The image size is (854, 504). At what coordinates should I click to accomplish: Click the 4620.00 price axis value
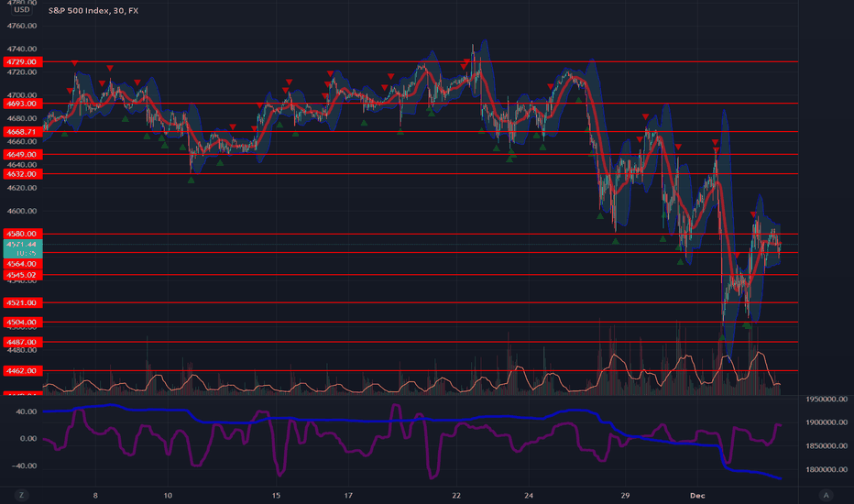point(22,188)
